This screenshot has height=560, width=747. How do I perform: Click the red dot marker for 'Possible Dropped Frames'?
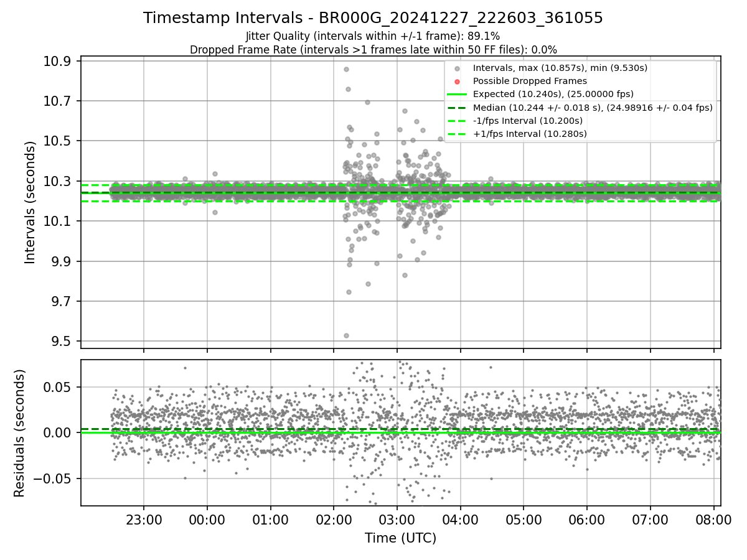point(457,82)
